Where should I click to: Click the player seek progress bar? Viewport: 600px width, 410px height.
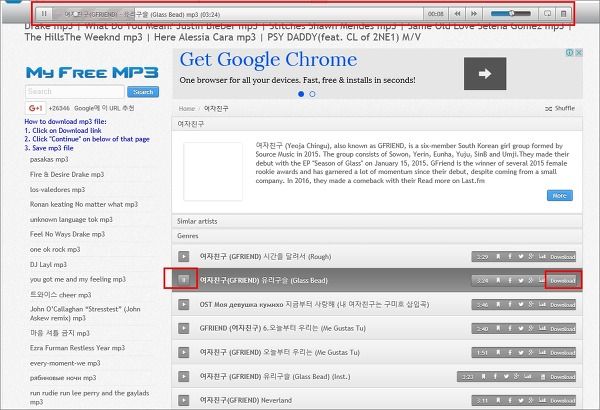point(237,14)
